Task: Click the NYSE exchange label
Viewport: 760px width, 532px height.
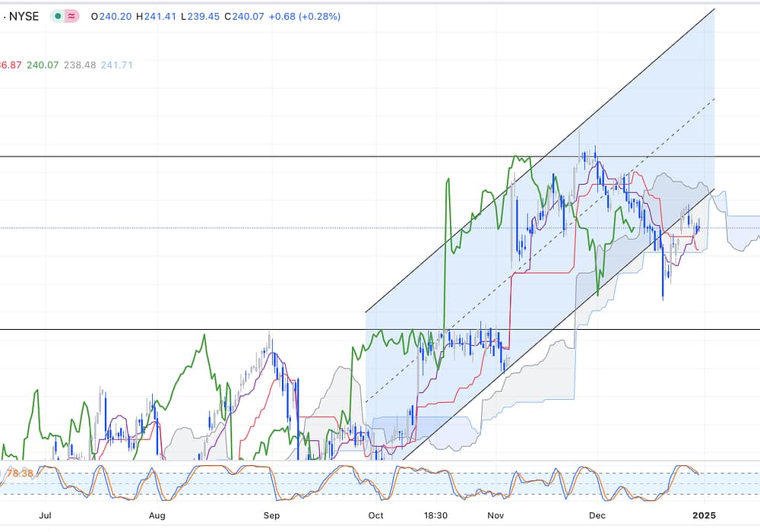Action: point(24,16)
